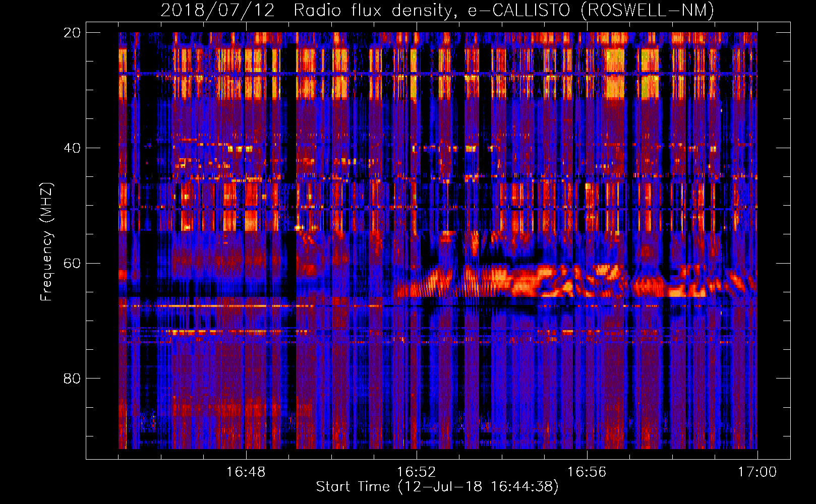816x504 pixels.
Task: Click the 17:00 time tick label
Action: [757, 472]
